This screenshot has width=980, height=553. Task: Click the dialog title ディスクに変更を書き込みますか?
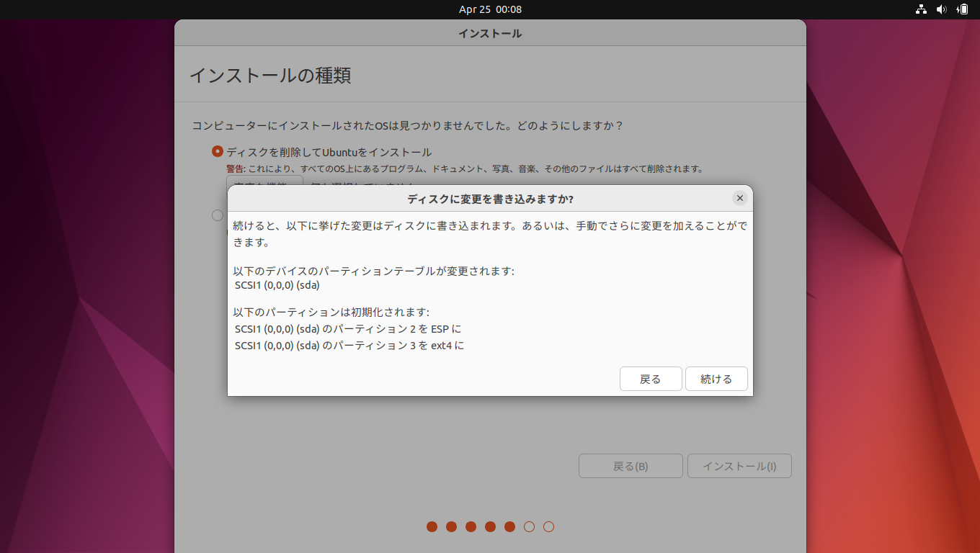tap(490, 199)
